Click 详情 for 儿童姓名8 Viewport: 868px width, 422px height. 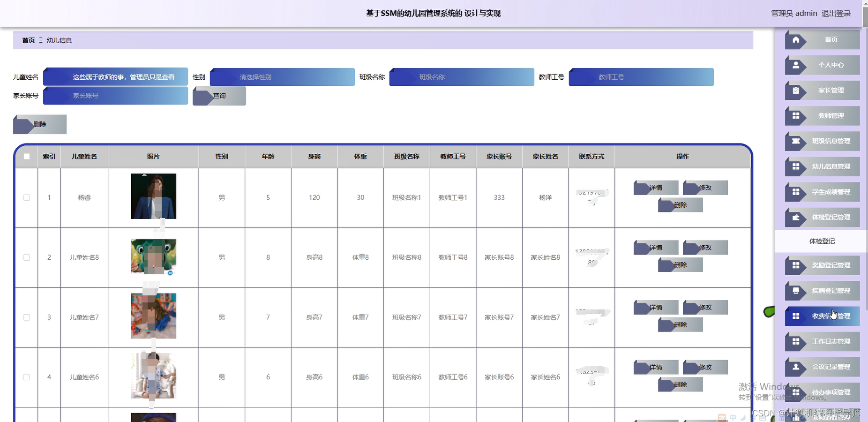pos(656,248)
